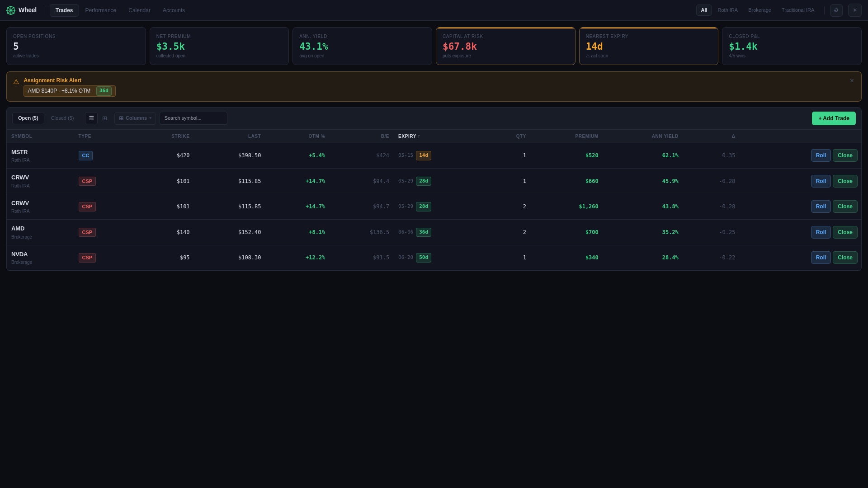Open the Open Positions card
Viewport: 868px width, 488px height.
point(76,46)
